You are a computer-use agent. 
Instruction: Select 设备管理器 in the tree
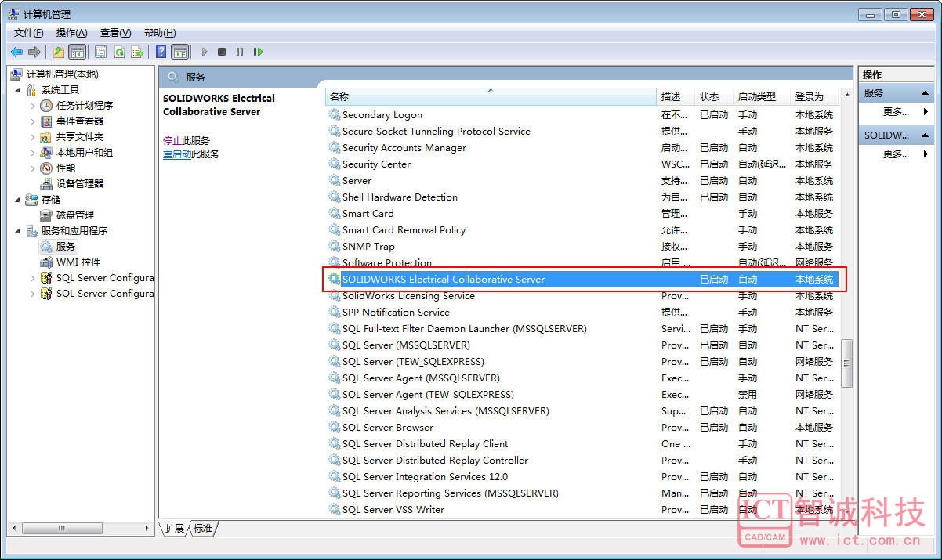coord(80,183)
